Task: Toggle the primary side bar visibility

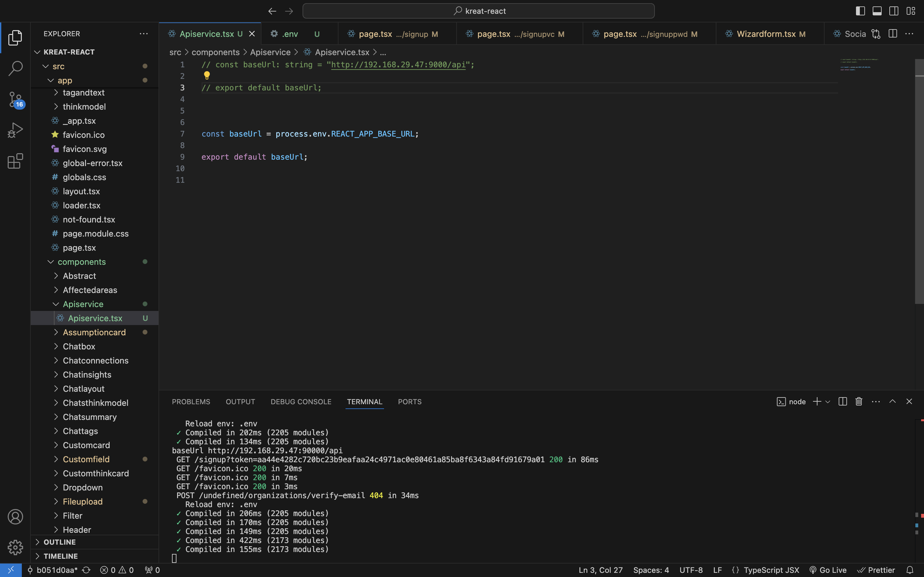Action: (860, 11)
